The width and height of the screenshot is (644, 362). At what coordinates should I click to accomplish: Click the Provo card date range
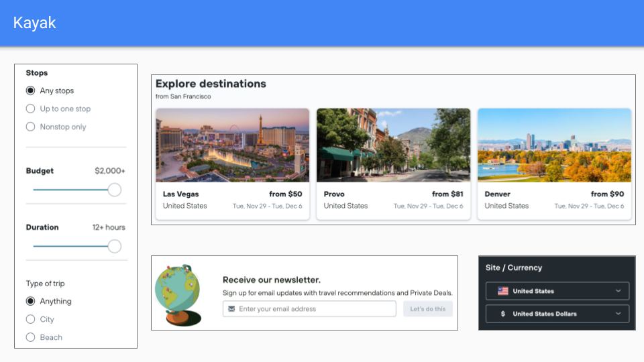(429, 206)
